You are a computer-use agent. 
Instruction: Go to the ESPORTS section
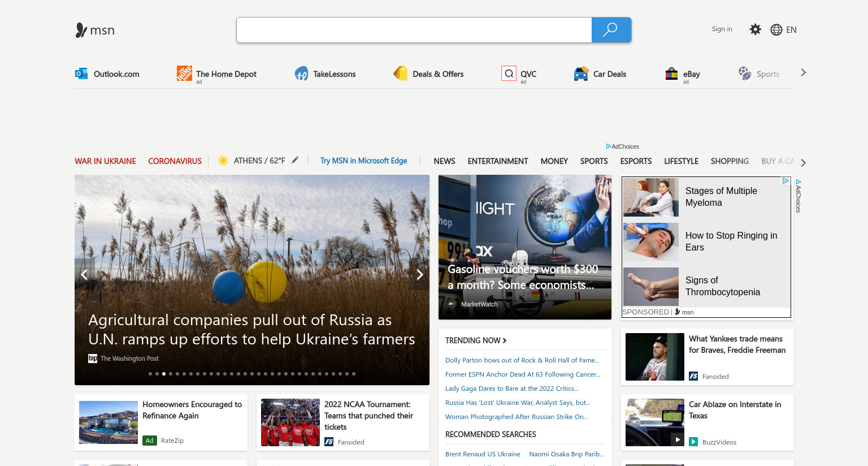[636, 161]
